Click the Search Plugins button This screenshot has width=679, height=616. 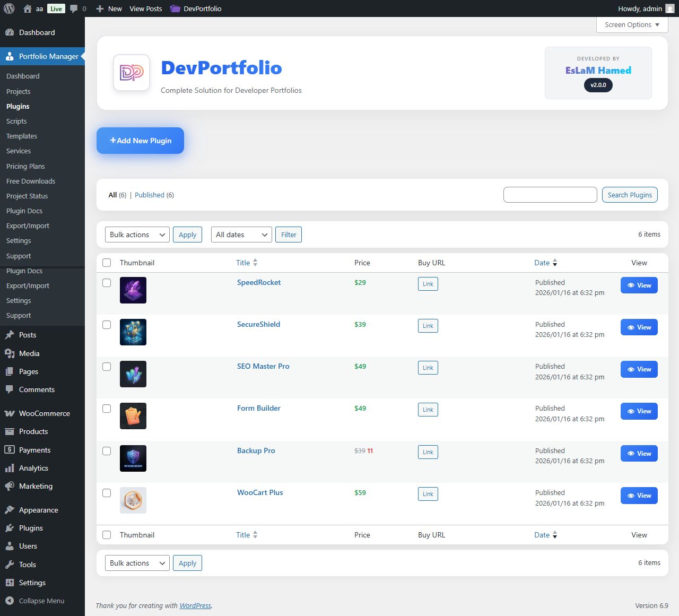coord(630,195)
